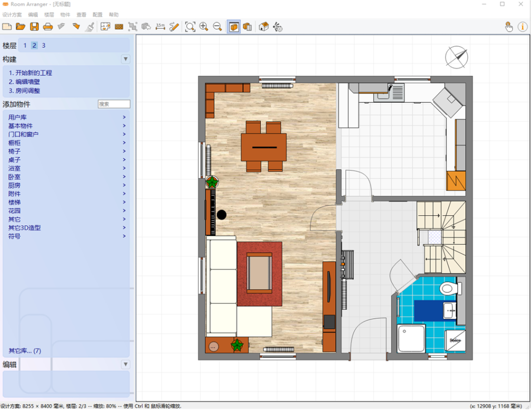The height and width of the screenshot is (413, 532).
Task: Select the paintbrush tool
Action: coord(90,27)
